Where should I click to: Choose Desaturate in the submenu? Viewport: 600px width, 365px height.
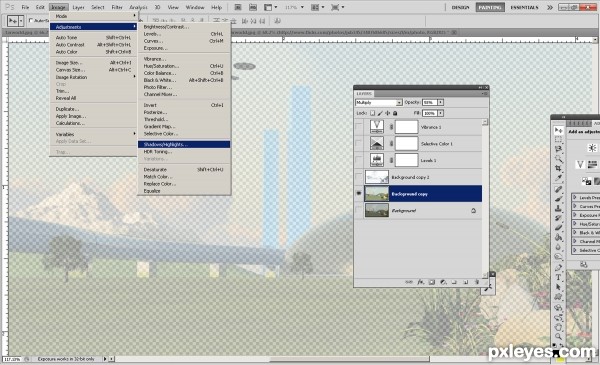tap(184, 169)
